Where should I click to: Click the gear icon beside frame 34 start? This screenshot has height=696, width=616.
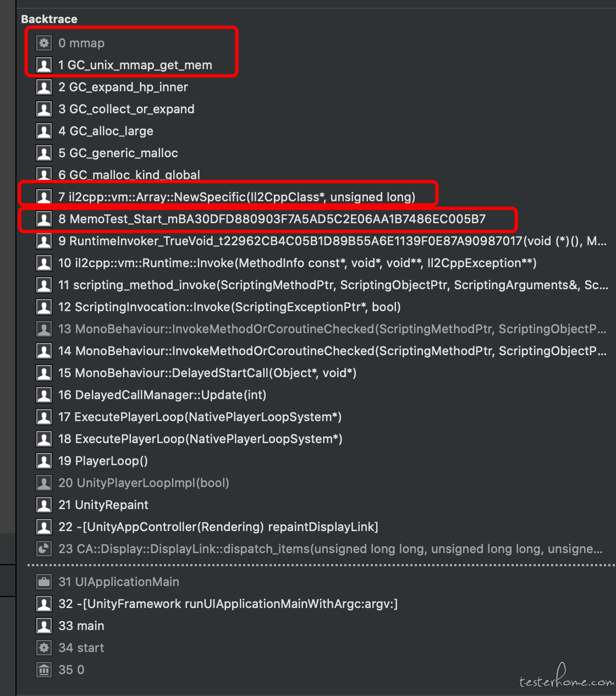(x=44, y=648)
